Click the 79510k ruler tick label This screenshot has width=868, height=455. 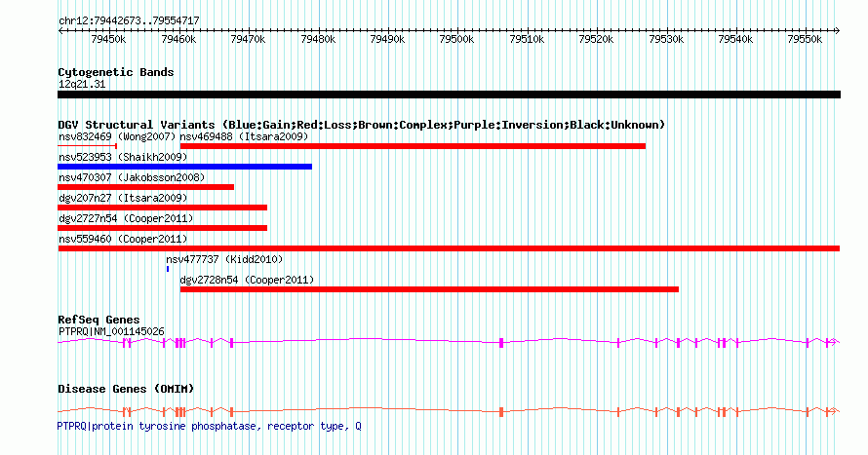pos(527,39)
